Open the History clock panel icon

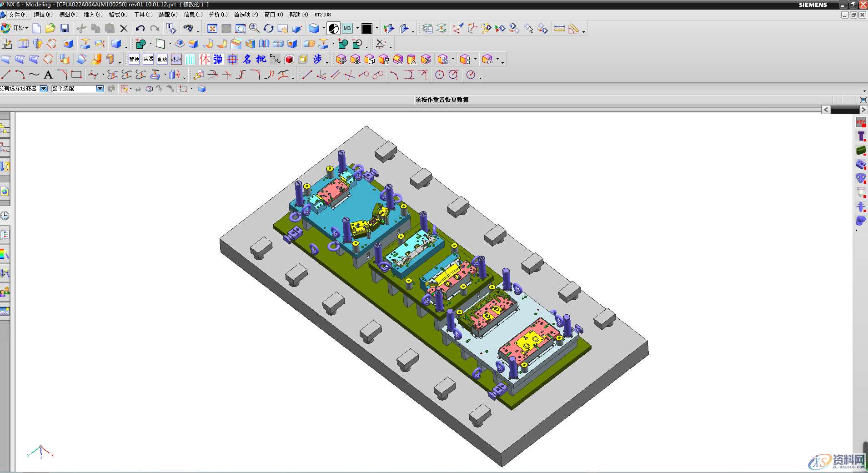pyautogui.click(x=5, y=216)
